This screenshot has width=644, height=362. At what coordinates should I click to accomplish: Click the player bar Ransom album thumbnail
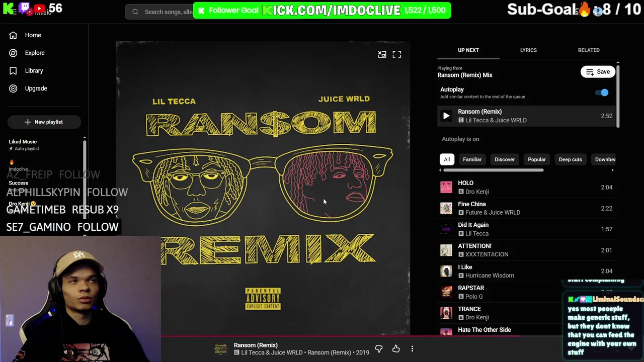coord(220,348)
